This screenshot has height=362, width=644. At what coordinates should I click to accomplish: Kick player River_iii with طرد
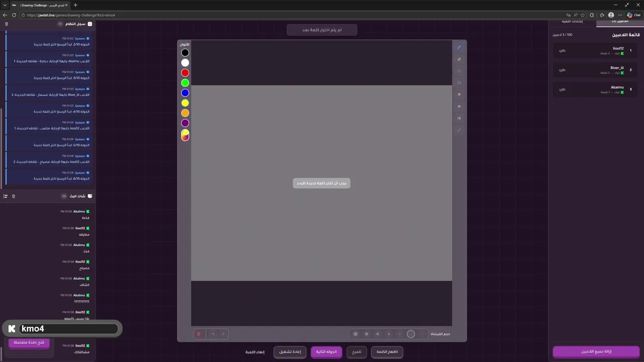pos(562,70)
